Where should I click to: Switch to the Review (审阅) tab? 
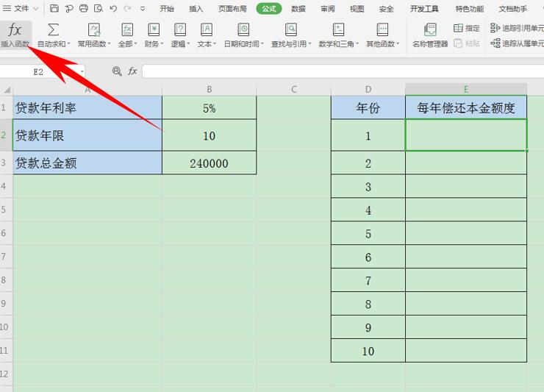328,9
